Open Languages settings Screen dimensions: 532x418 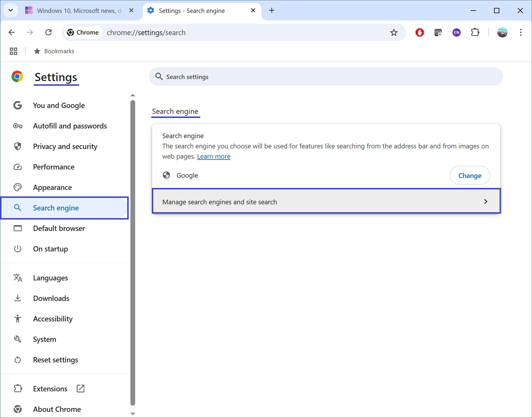tap(64, 278)
